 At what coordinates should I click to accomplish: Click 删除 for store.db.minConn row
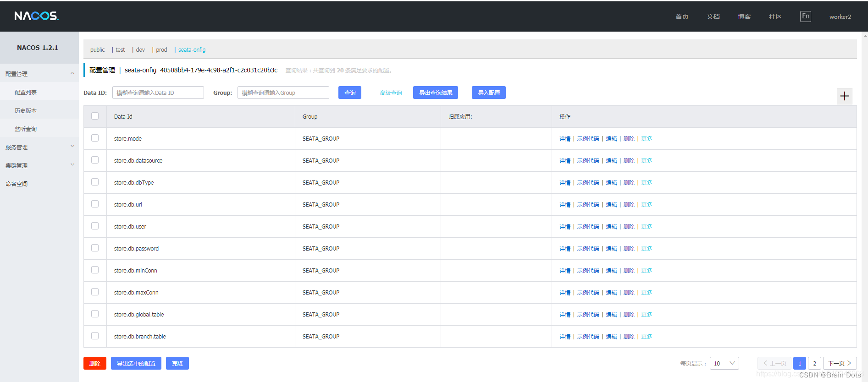click(x=629, y=271)
